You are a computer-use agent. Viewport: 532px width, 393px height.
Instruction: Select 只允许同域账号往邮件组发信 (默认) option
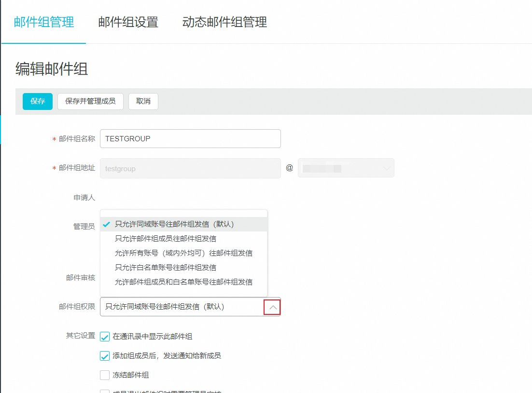pyautogui.click(x=174, y=224)
